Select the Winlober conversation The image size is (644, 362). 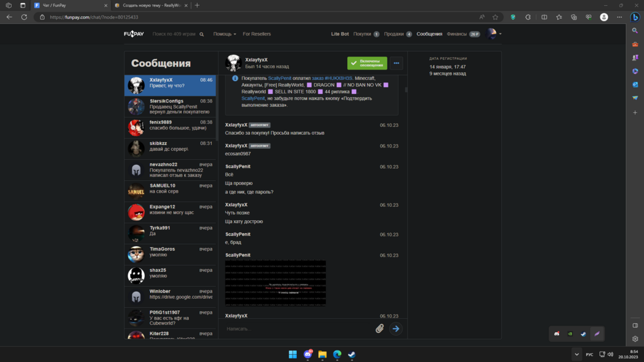point(170,297)
